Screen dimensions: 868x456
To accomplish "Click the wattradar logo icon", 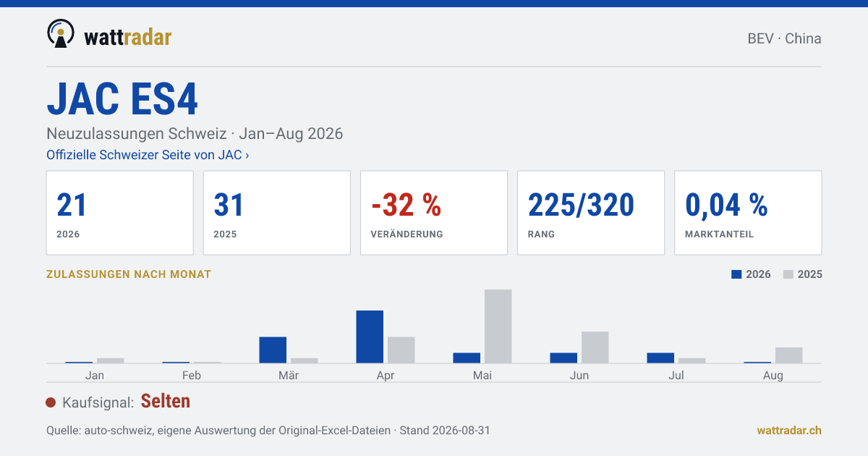I will coord(60,34).
